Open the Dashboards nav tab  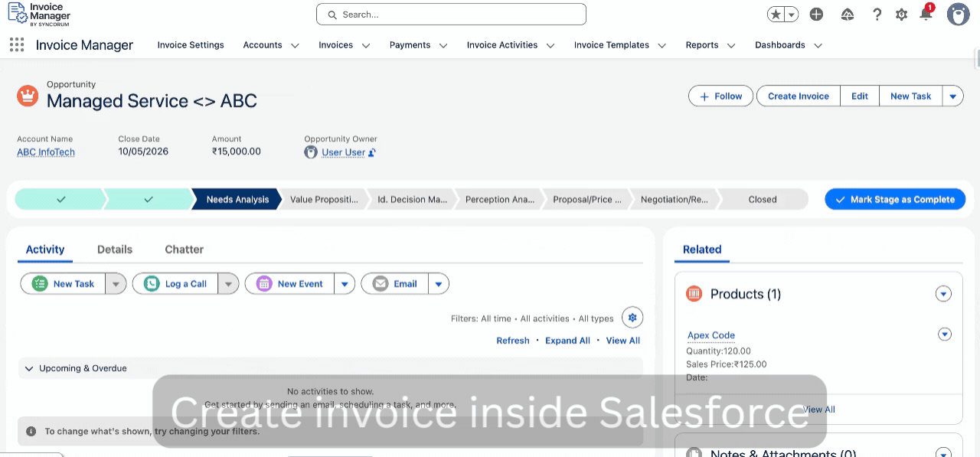(779, 45)
